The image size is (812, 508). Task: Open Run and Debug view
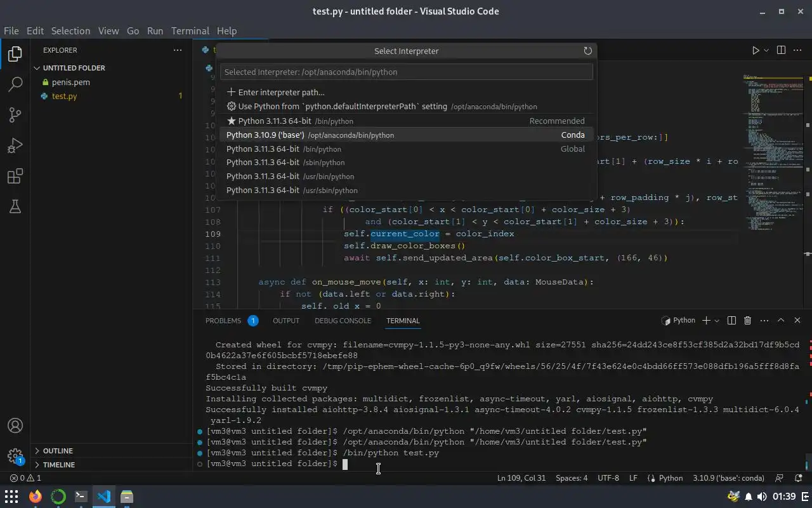[15, 145]
